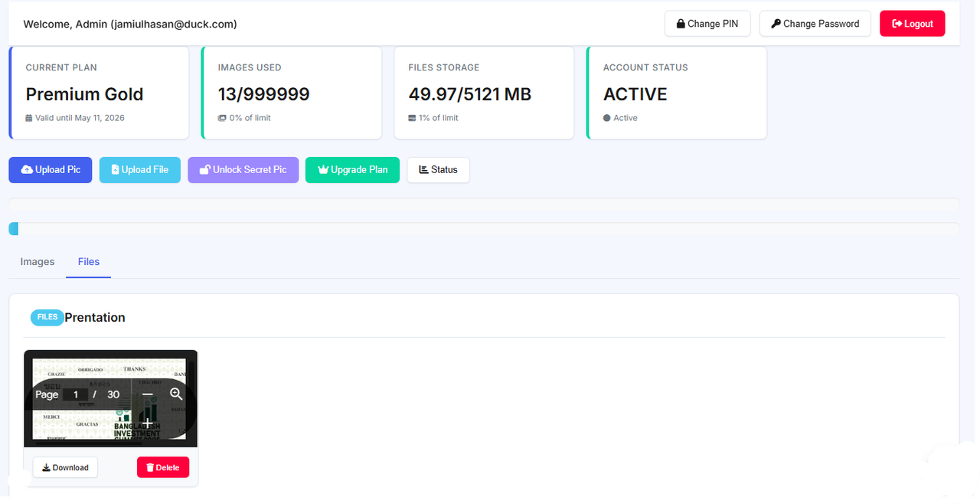This screenshot has width=980, height=504.
Task: Click the Change PIN button
Action: click(x=707, y=24)
